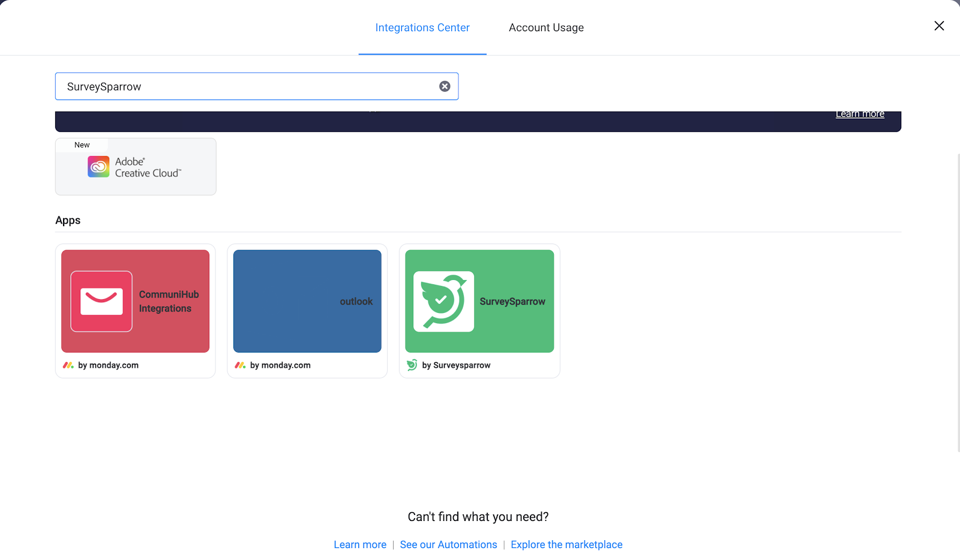The width and height of the screenshot is (960, 560).
Task: Click the Learn more link at the bottom
Action: click(360, 544)
